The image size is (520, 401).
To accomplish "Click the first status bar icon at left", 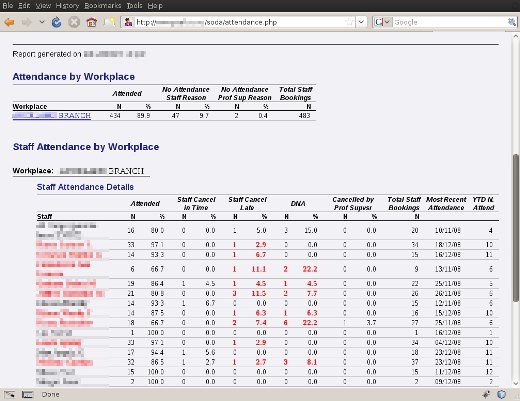I will (9, 395).
